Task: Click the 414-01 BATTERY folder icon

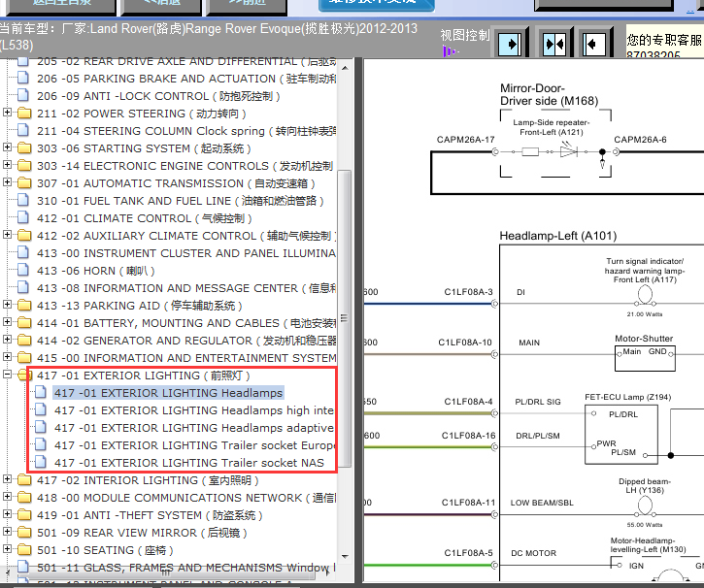Action: (x=24, y=322)
